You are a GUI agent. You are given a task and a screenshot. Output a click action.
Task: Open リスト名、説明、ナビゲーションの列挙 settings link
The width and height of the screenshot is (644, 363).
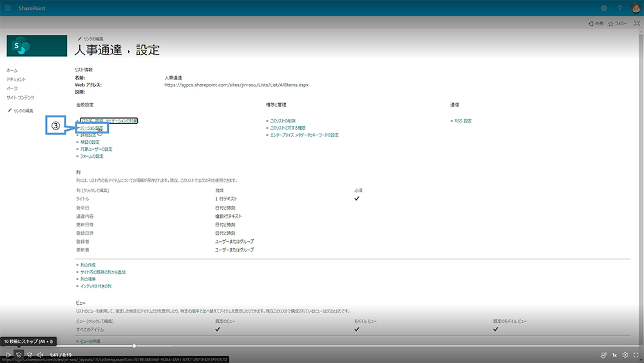click(x=109, y=121)
